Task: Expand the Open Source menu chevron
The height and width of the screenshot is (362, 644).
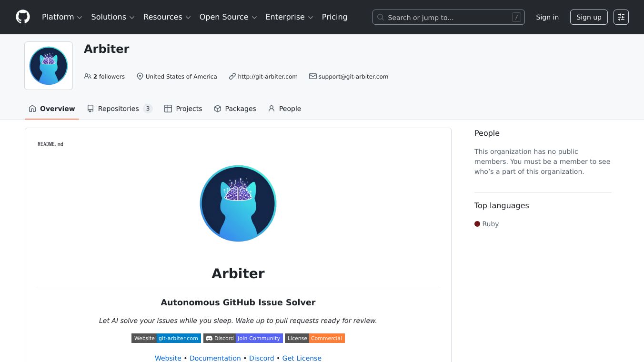Action: tap(254, 17)
